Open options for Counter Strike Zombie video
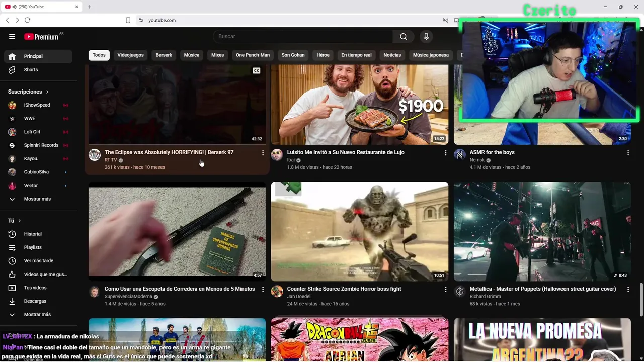This screenshot has width=644, height=362. [x=445, y=290]
